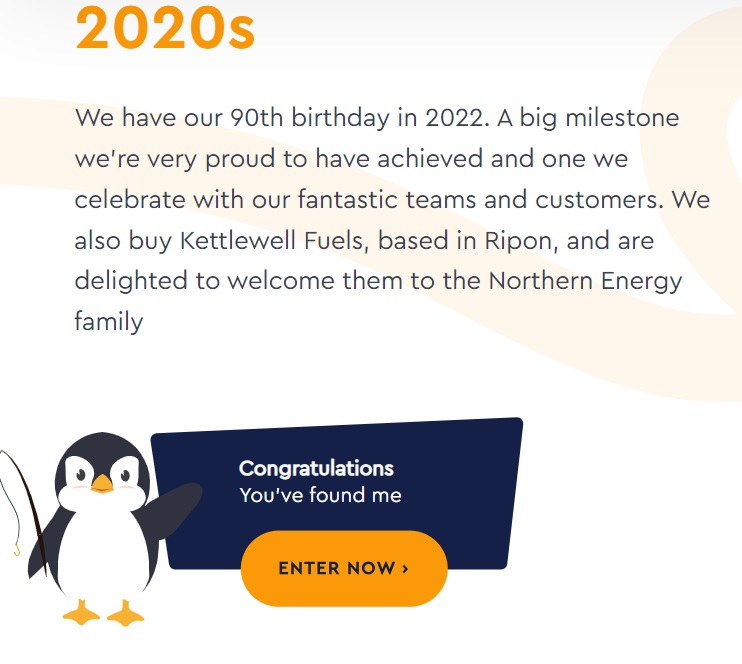This screenshot has width=742, height=664.
Task: Click the word "family" ending the paragraph
Action: click(109, 322)
